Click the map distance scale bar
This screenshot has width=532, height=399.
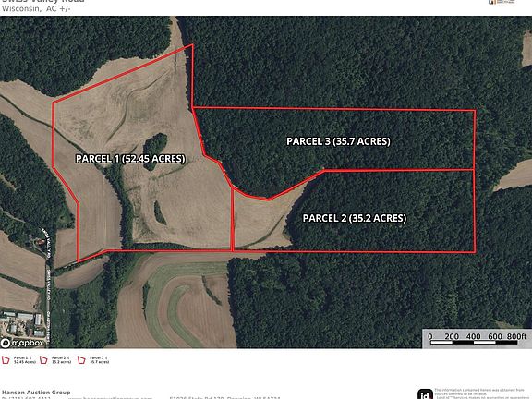(x=477, y=339)
